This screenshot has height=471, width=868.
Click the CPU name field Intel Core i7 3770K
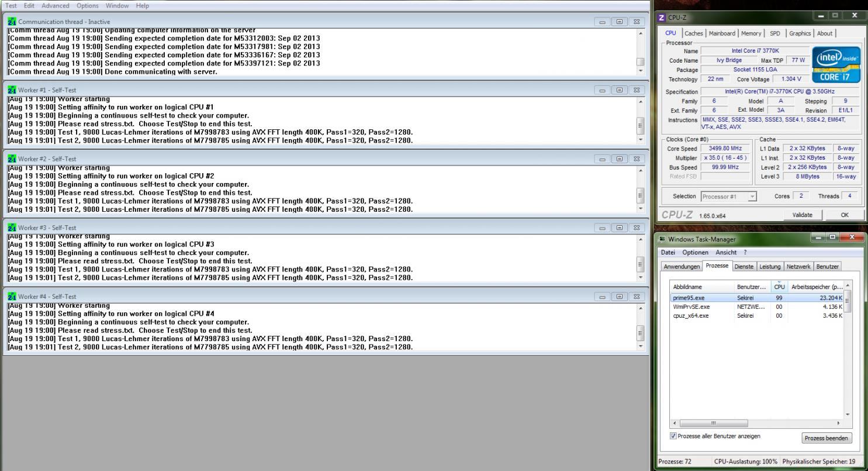755,51
